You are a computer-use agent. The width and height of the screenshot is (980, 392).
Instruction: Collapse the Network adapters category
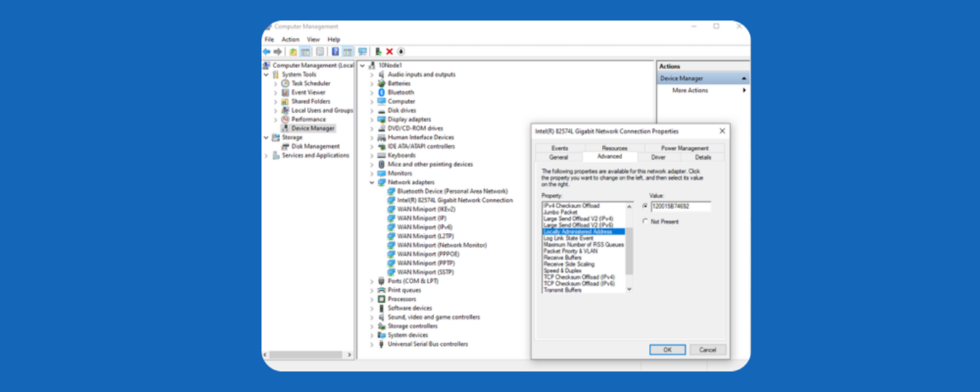click(372, 182)
